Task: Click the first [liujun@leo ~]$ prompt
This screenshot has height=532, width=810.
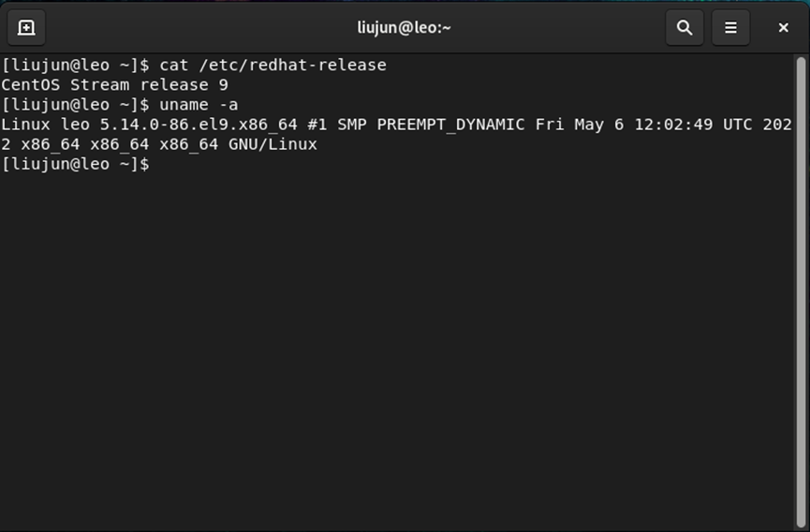Action: tap(75, 65)
